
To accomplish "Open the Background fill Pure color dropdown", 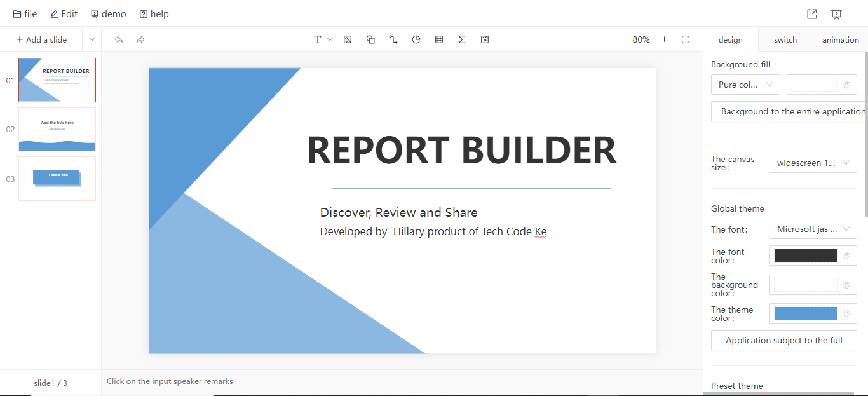I will coord(745,84).
